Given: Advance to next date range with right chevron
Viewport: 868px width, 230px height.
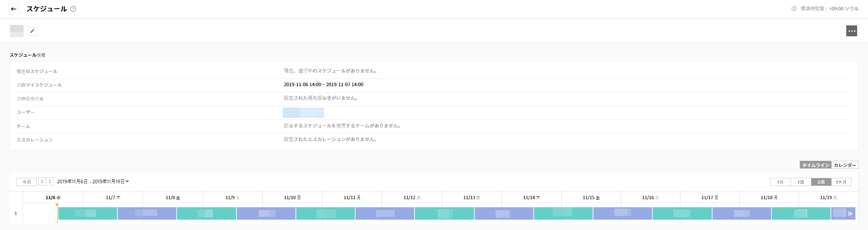Looking at the screenshot, I should pos(50,181).
